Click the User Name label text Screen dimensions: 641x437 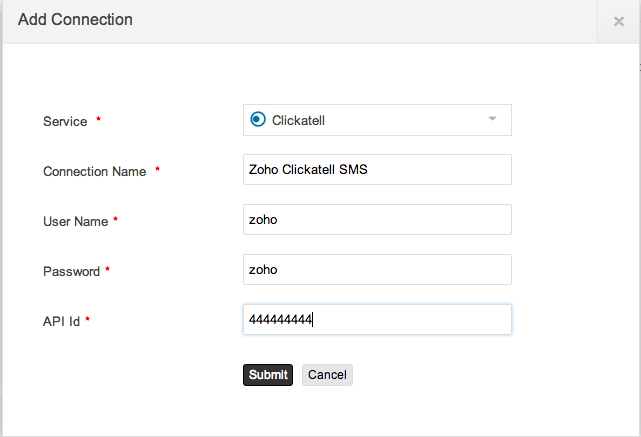pos(75,221)
